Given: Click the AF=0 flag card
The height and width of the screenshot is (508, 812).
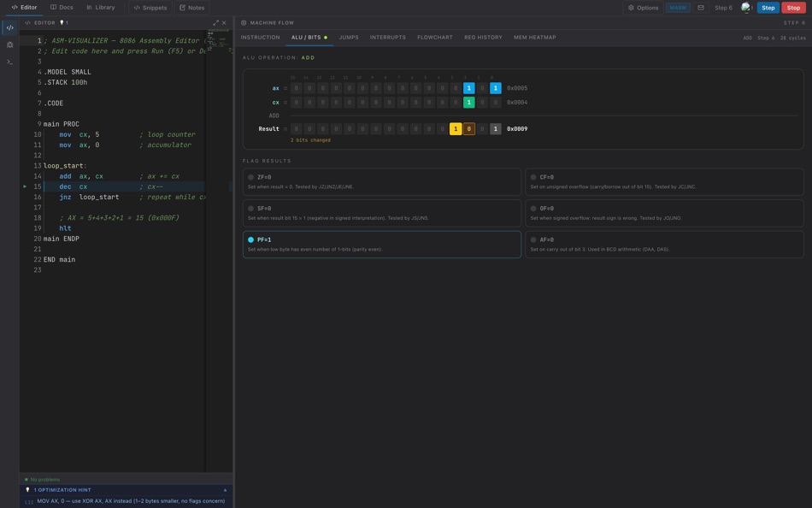Looking at the screenshot, I should click(x=664, y=244).
